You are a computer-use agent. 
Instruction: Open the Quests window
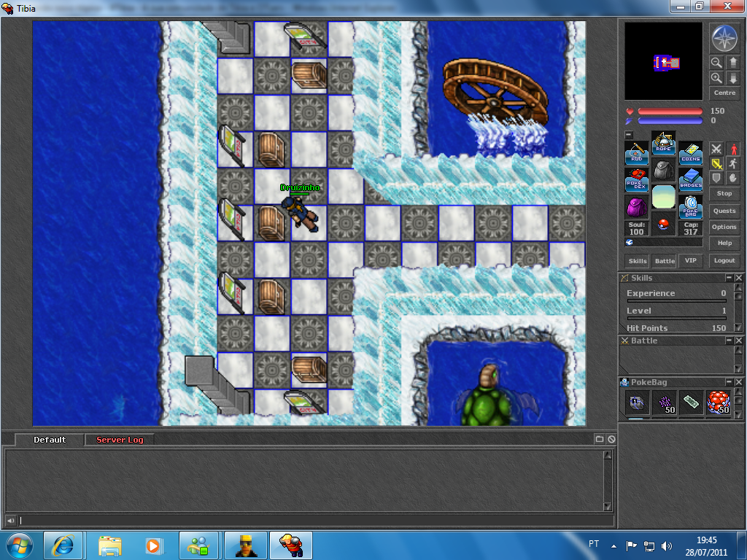pos(724,211)
